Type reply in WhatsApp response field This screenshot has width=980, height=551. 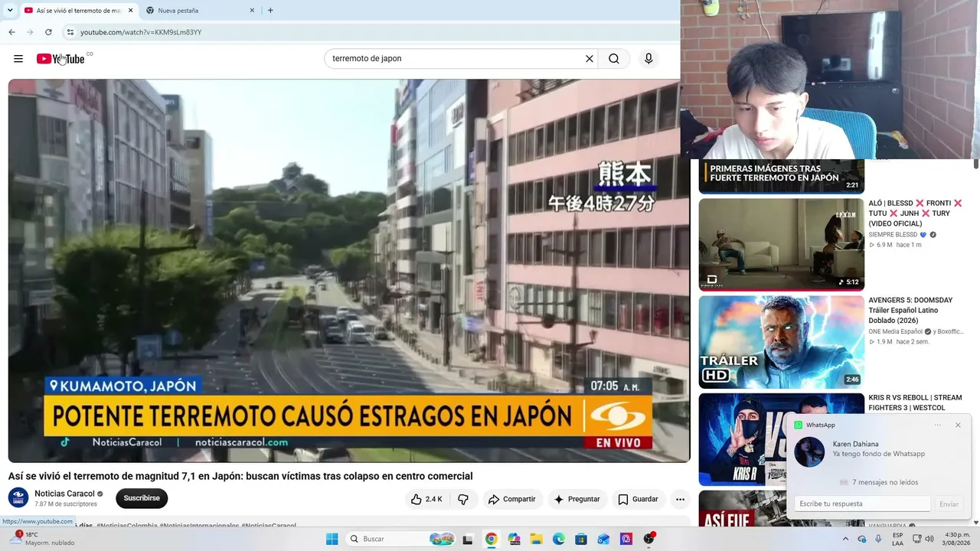pyautogui.click(x=863, y=504)
